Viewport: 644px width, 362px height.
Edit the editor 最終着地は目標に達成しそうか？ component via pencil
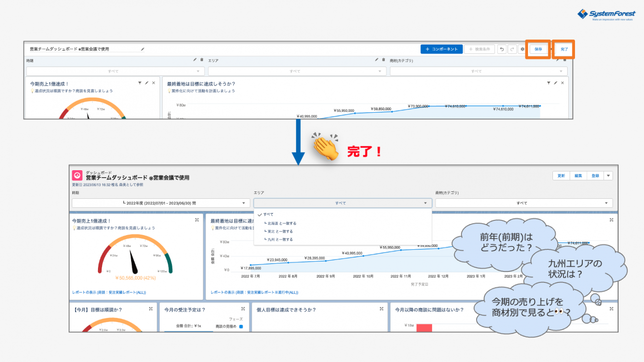tap(555, 83)
